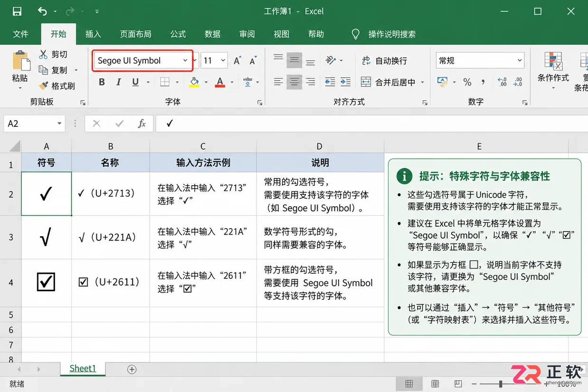Click the Insert Function fx icon
The height and width of the screenshot is (392, 588).
point(142,124)
